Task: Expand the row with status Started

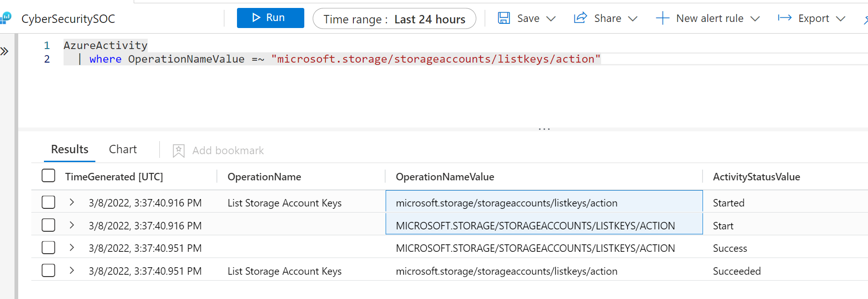Action: click(72, 202)
